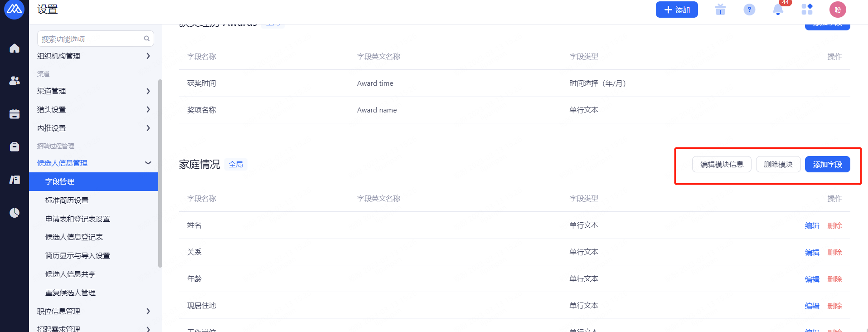Click 编辑 link for 姓名 field
This screenshot has width=868, height=332.
[812, 225]
